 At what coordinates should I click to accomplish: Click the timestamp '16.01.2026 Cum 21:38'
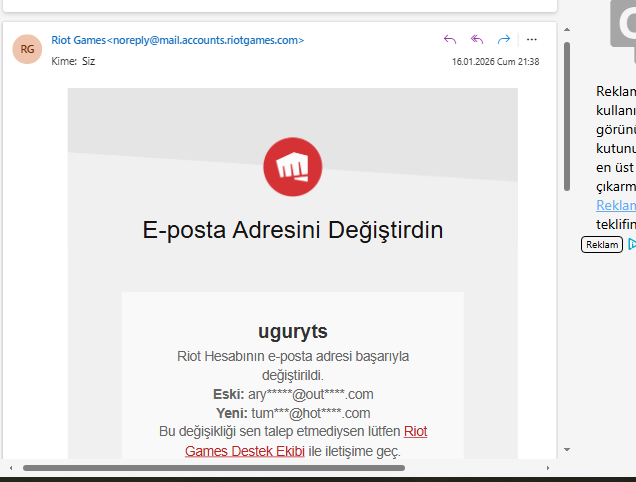[x=496, y=62]
